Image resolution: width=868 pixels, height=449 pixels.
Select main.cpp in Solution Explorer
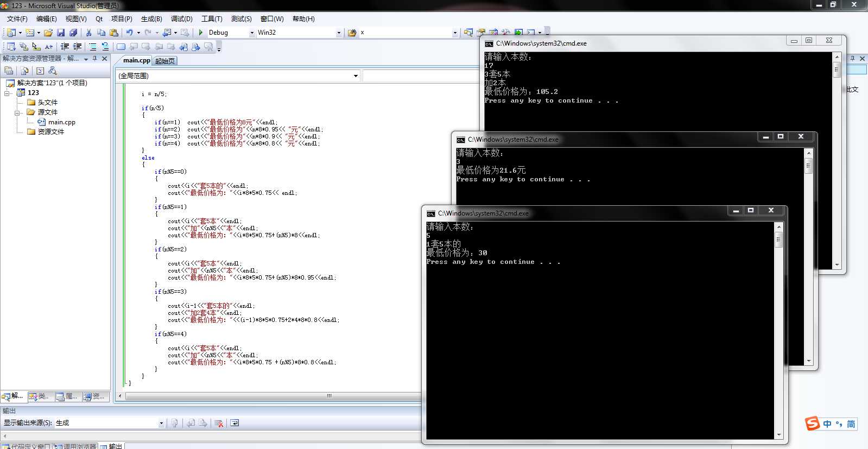[x=61, y=122]
